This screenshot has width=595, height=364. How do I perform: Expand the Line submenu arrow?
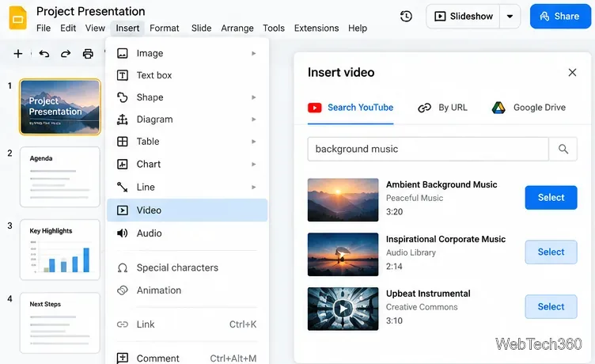[x=253, y=187]
